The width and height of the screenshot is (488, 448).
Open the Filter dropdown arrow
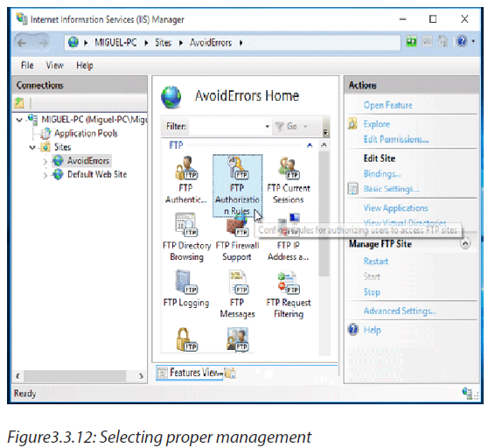(x=267, y=126)
